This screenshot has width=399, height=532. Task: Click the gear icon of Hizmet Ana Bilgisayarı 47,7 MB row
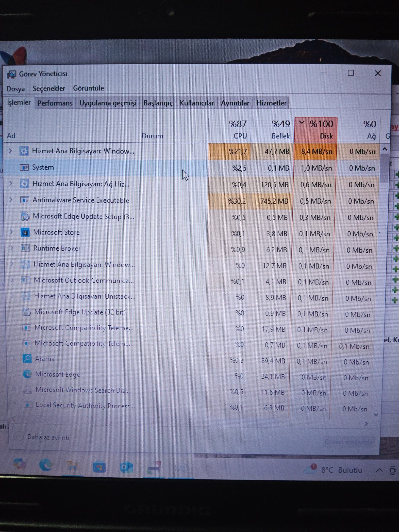[x=24, y=151]
